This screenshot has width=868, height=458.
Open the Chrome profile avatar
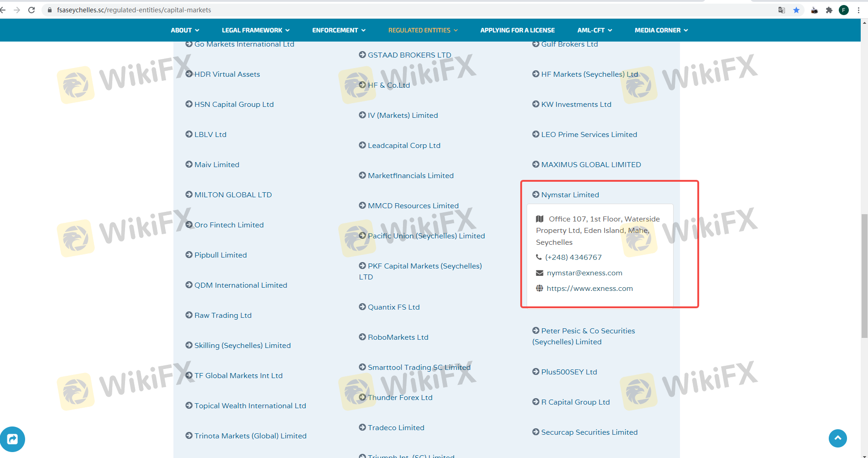[844, 10]
